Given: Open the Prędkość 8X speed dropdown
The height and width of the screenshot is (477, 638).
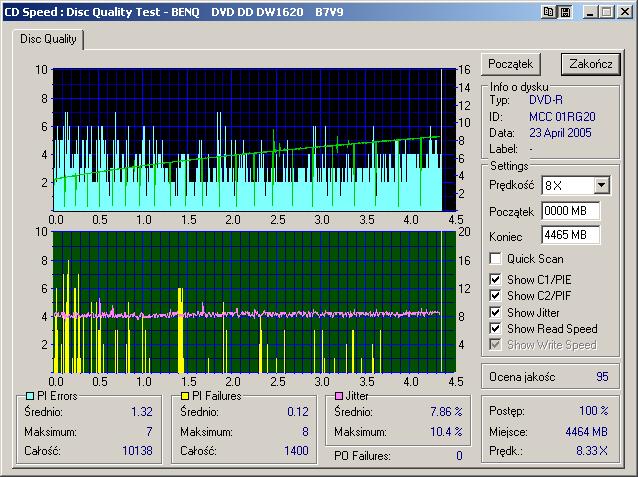Looking at the screenshot, I should click(601, 186).
